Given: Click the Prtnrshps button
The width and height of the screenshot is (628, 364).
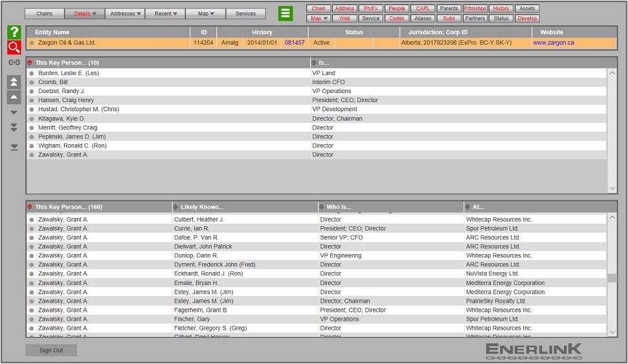Looking at the screenshot, I should point(475,8).
